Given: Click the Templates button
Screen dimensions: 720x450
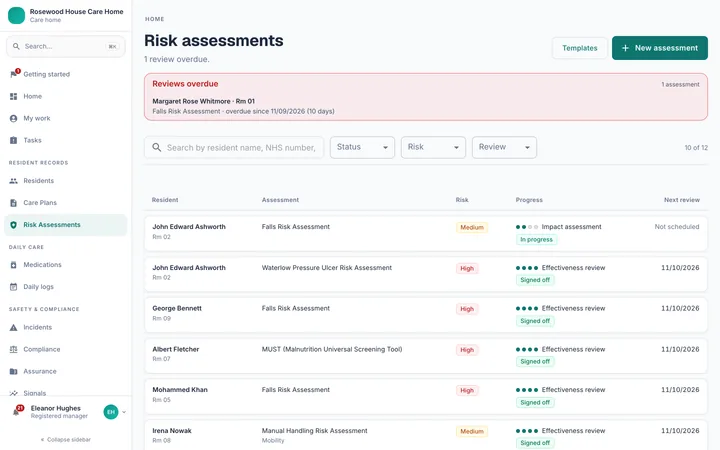Looking at the screenshot, I should click(579, 48).
